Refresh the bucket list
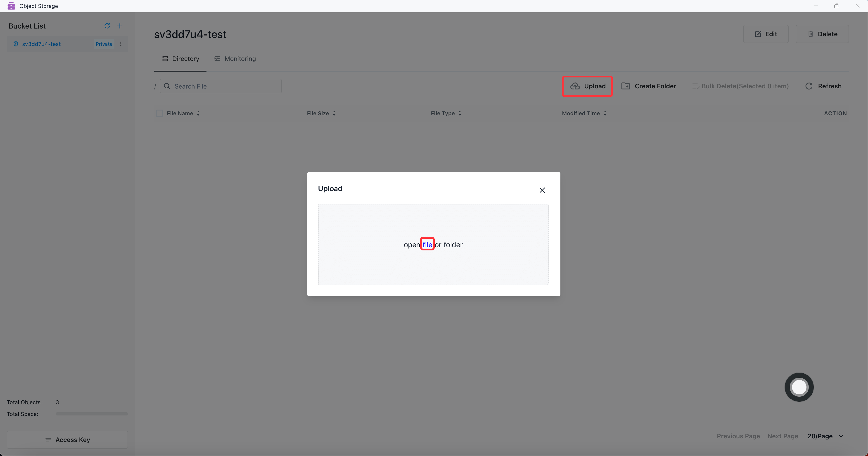 pyautogui.click(x=107, y=26)
